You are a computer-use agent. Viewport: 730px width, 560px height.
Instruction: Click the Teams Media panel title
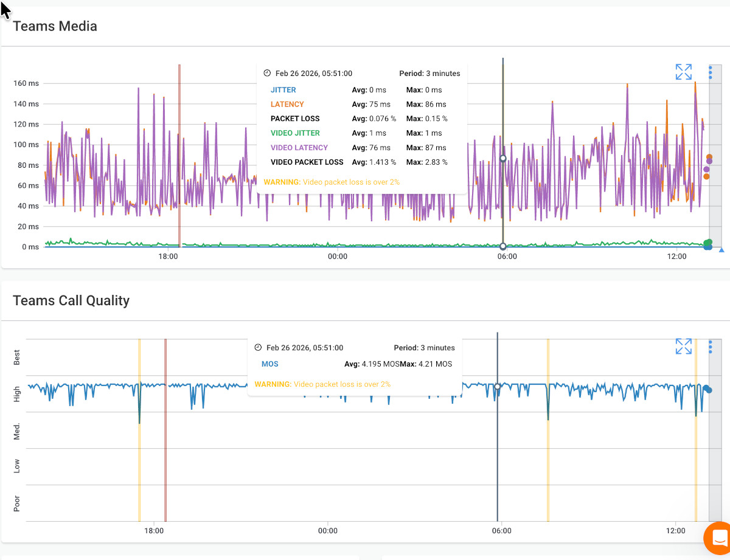(55, 26)
